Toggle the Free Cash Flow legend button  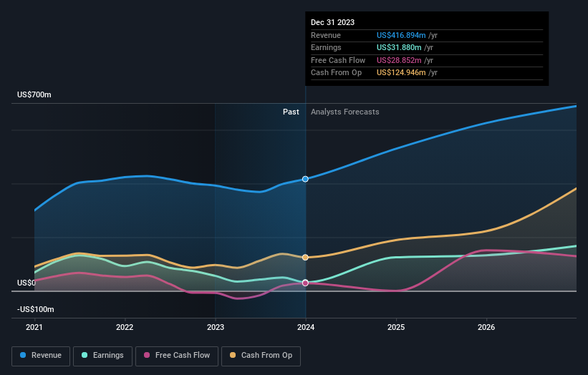[x=177, y=356]
